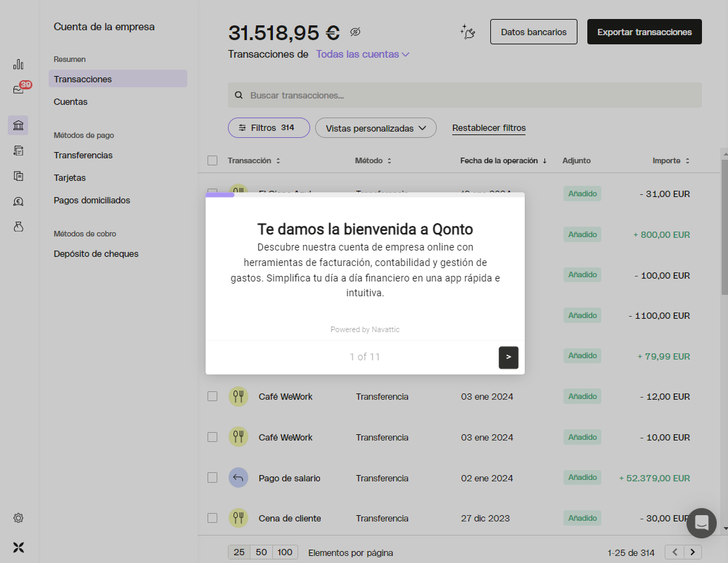728x563 pixels.
Task: Click the 27 dic 2023 date
Action: [x=485, y=519]
